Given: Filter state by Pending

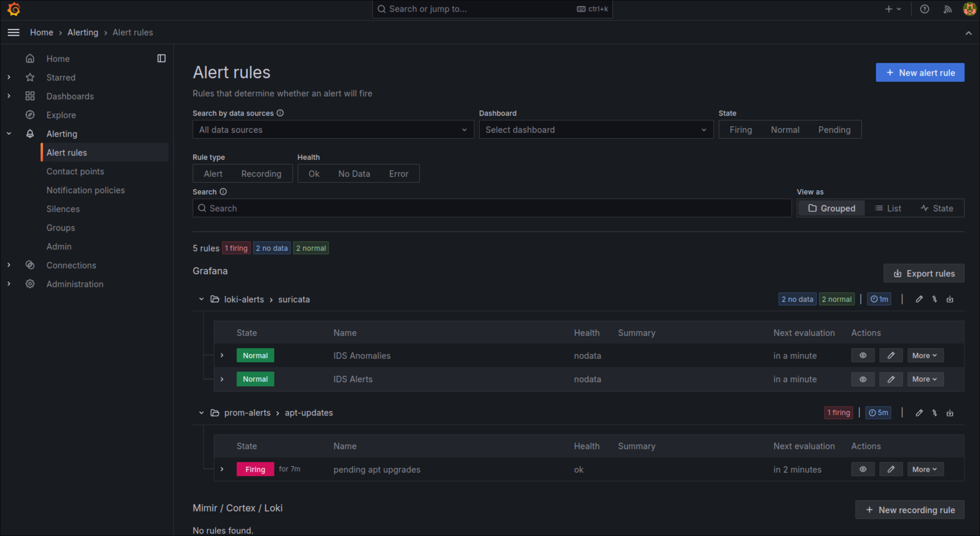Looking at the screenshot, I should coord(834,130).
